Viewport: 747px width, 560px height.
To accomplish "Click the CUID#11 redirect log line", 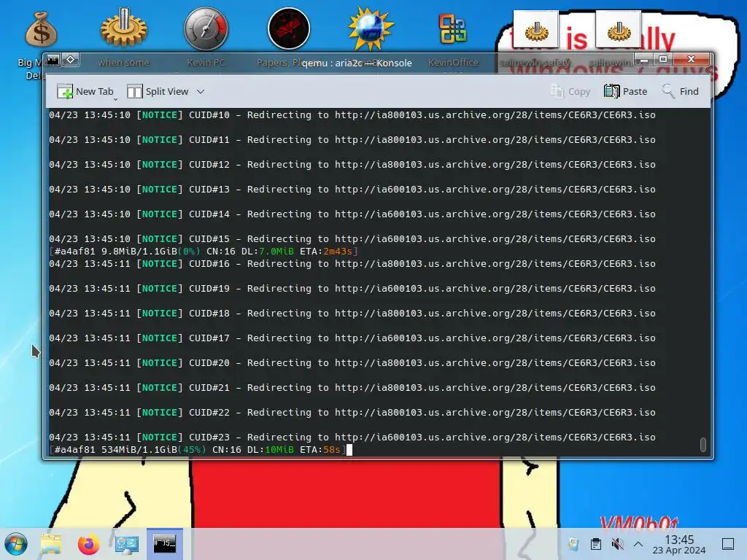I will pos(352,139).
